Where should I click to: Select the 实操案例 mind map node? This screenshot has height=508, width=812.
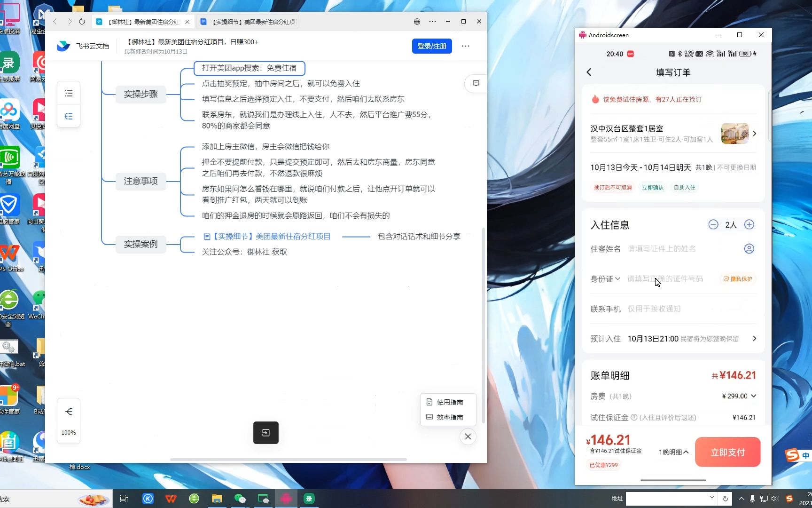pyautogui.click(x=141, y=244)
